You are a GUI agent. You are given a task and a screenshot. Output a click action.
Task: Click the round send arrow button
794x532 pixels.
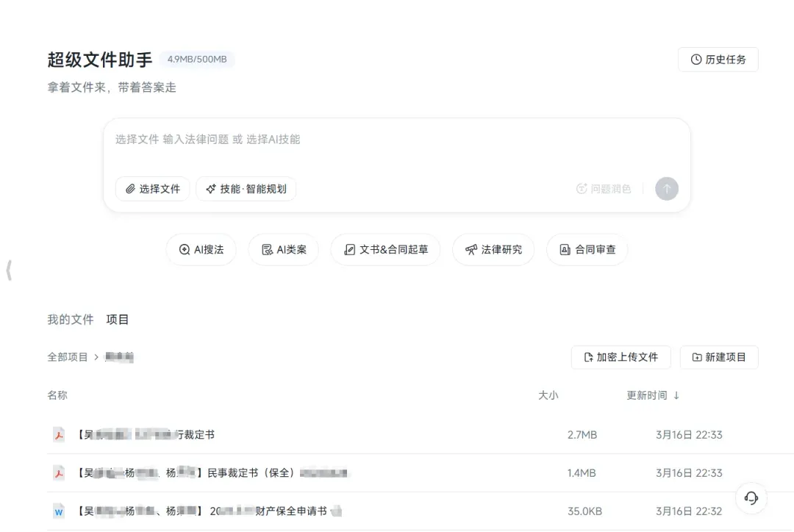666,189
